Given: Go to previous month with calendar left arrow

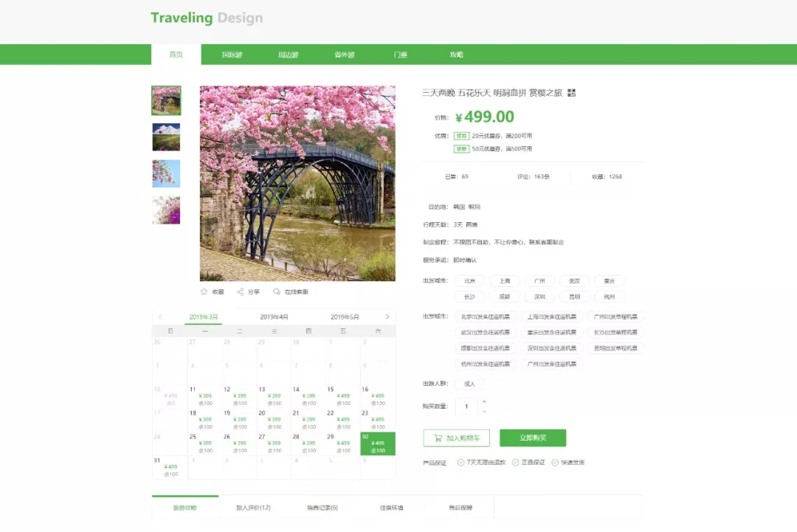Looking at the screenshot, I should coord(161,317).
